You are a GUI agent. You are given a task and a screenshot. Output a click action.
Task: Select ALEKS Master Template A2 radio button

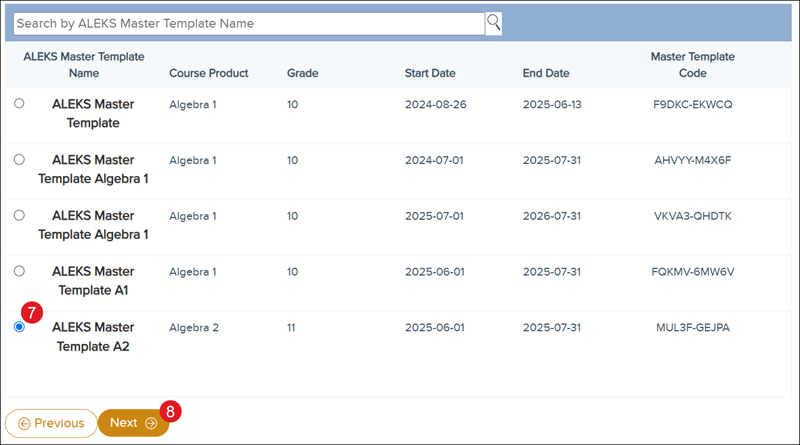coord(19,327)
